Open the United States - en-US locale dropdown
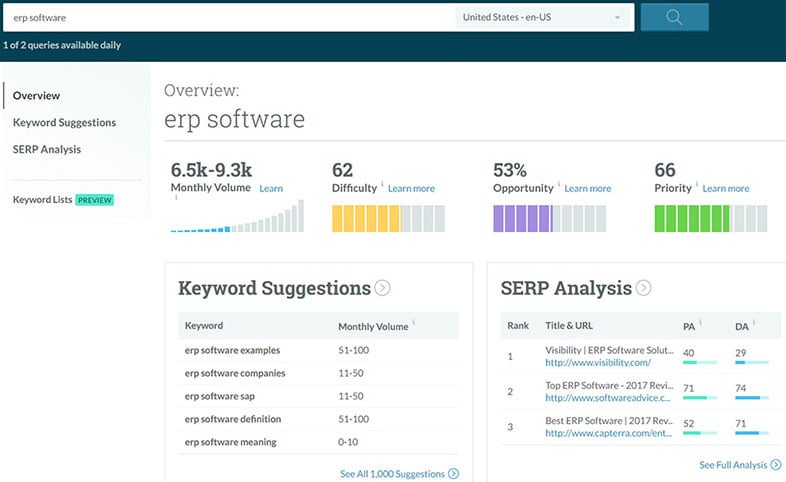The image size is (786, 482). [544, 17]
